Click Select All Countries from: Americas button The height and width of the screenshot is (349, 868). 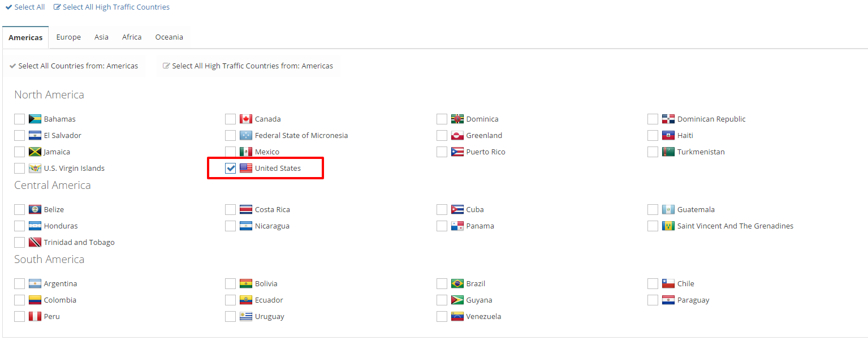pyautogui.click(x=74, y=66)
